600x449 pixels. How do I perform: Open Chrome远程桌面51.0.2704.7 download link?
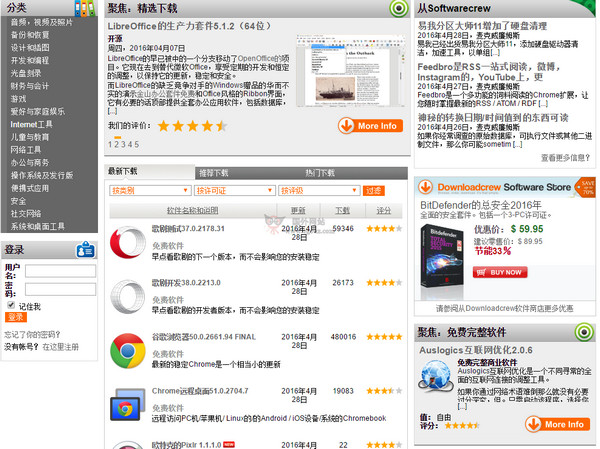tap(200, 391)
